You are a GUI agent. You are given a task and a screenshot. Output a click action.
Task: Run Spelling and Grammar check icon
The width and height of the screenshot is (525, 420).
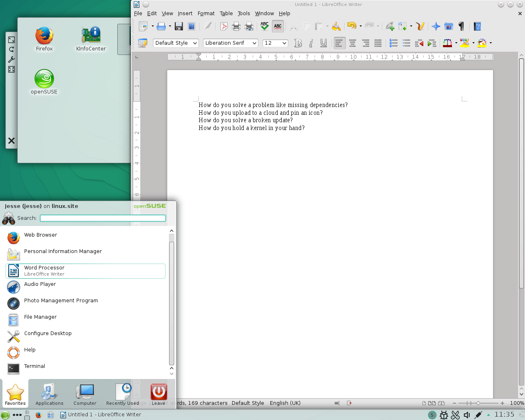pyautogui.click(x=265, y=26)
